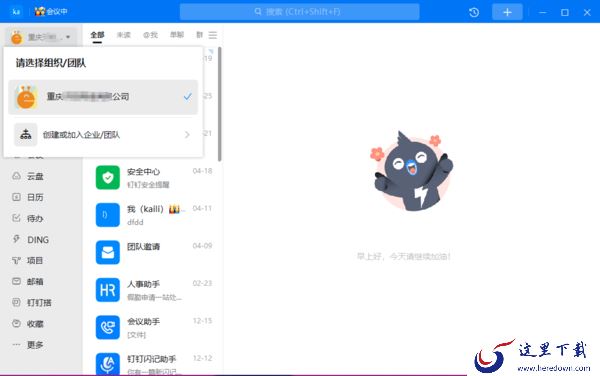600x376 pixels.
Task: Click the 02-23 date of 人事助手
Action: (x=202, y=283)
